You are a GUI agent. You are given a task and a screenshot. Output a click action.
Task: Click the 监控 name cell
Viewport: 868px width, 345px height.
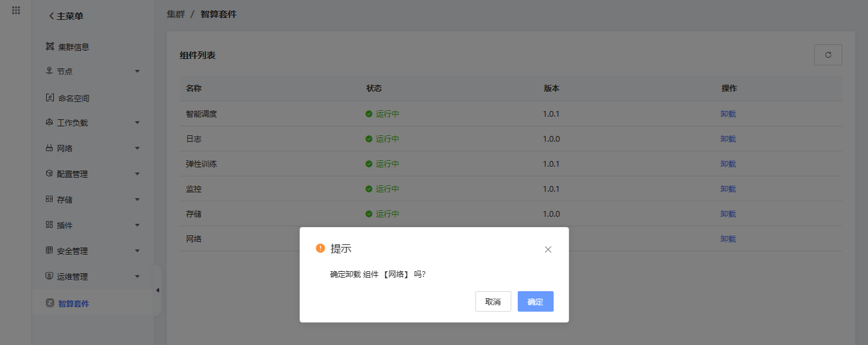pyautogui.click(x=194, y=189)
